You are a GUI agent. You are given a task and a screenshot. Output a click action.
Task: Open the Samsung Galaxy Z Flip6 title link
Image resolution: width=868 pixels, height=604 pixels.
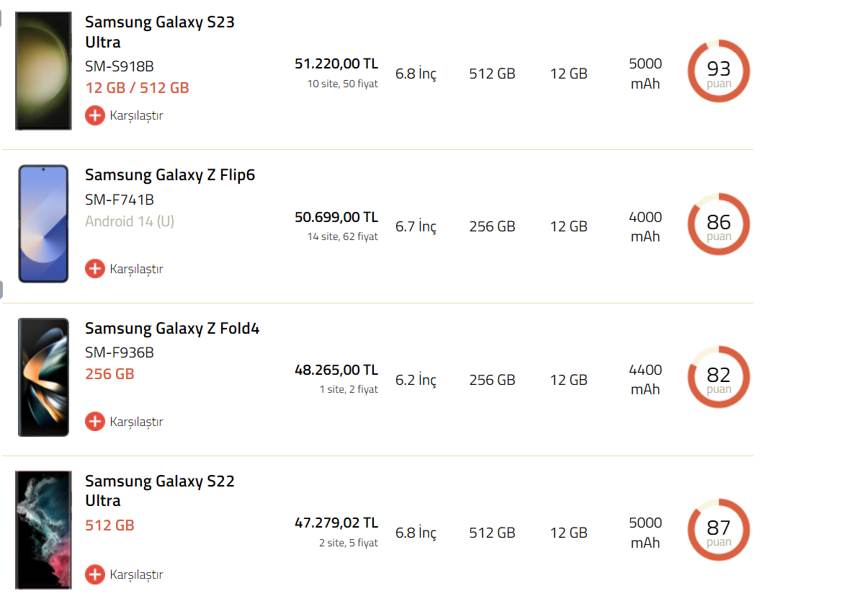point(170,175)
